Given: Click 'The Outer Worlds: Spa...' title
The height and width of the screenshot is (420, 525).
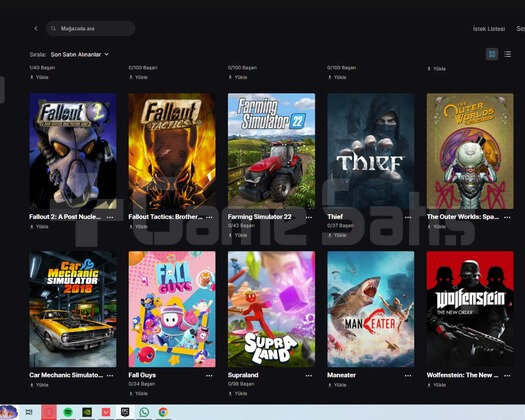Looking at the screenshot, I should [463, 217].
